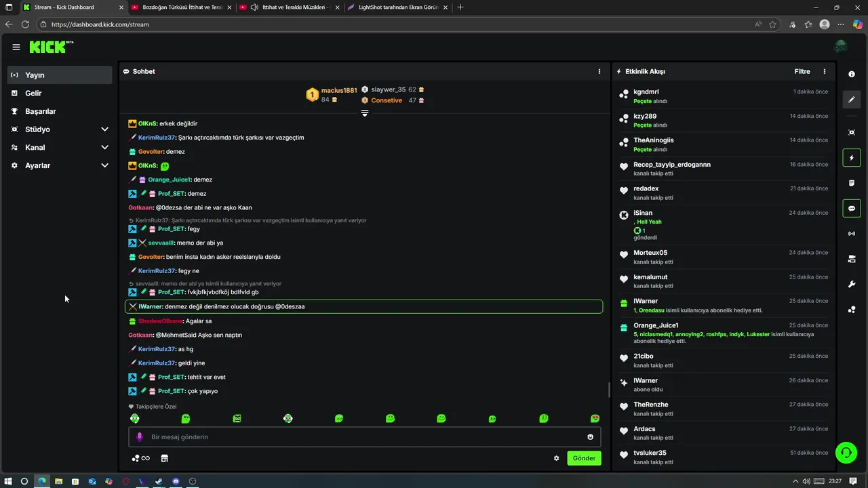Screen dimensions: 868x488
Task: Click the browser back arrow
Action: click(x=9, y=24)
